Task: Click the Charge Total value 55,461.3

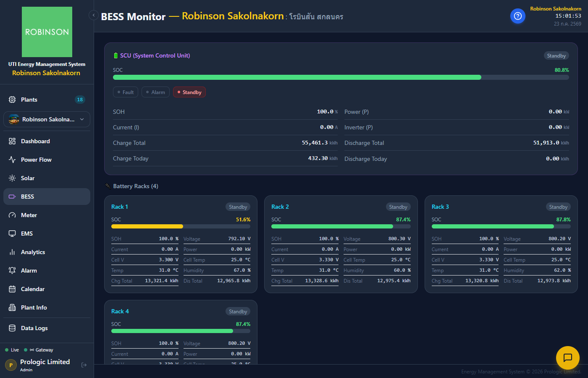Action: coord(315,143)
